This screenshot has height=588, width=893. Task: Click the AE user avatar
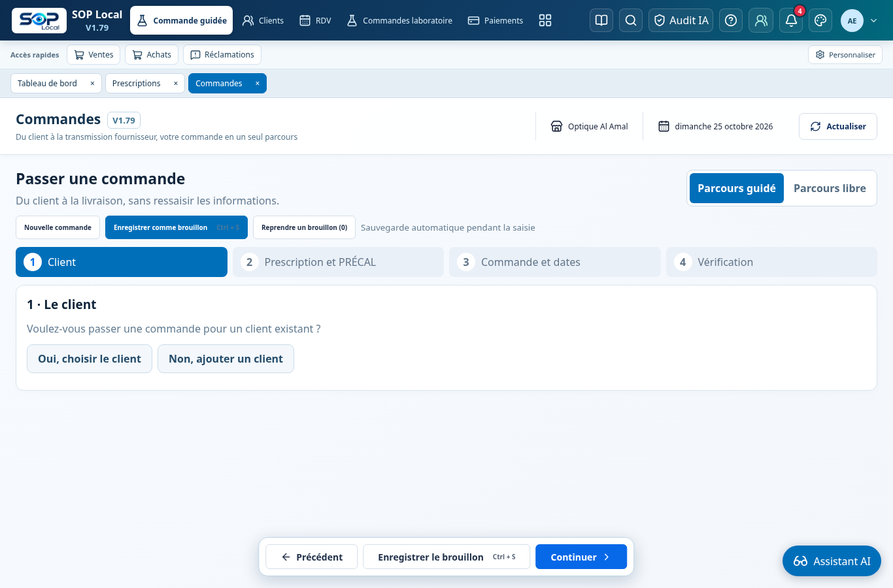(852, 21)
